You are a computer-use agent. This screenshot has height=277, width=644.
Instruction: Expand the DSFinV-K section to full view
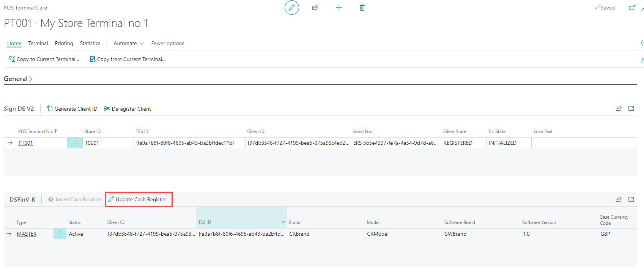(631, 199)
